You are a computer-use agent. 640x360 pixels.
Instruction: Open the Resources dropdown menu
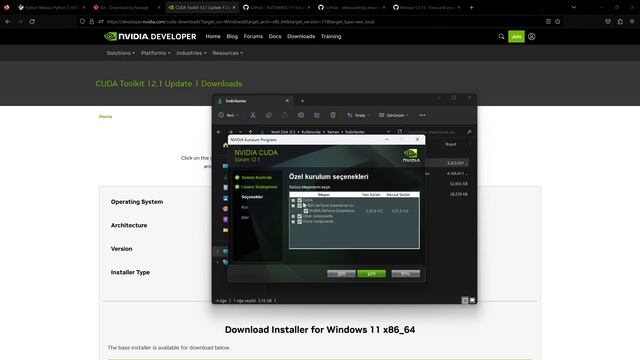228,53
